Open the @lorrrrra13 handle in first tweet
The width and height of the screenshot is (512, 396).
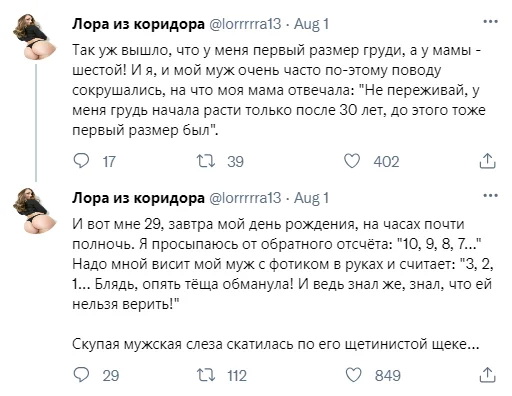click(245, 24)
